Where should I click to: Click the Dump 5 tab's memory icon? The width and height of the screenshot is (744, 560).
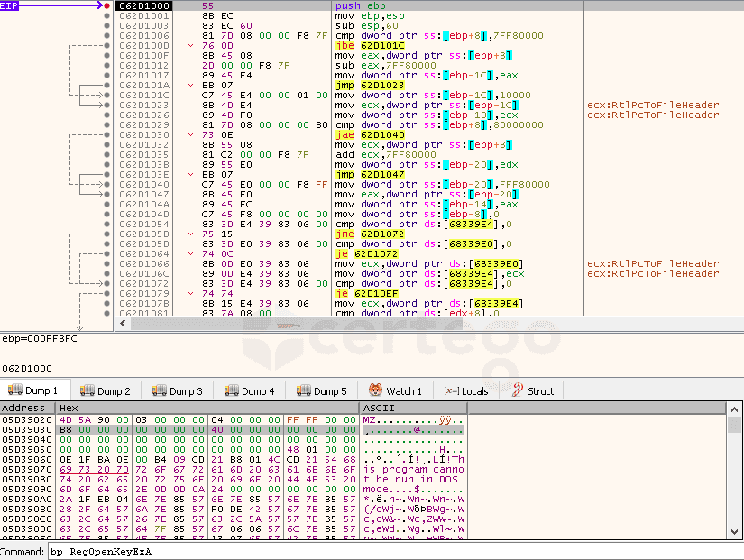point(304,390)
